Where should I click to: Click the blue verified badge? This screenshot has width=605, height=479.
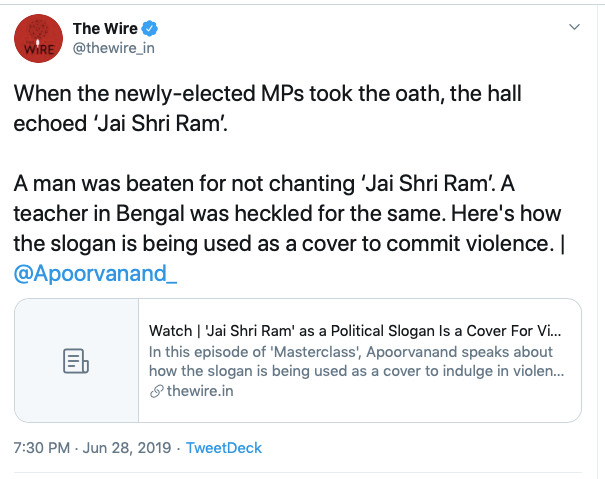pyautogui.click(x=149, y=28)
